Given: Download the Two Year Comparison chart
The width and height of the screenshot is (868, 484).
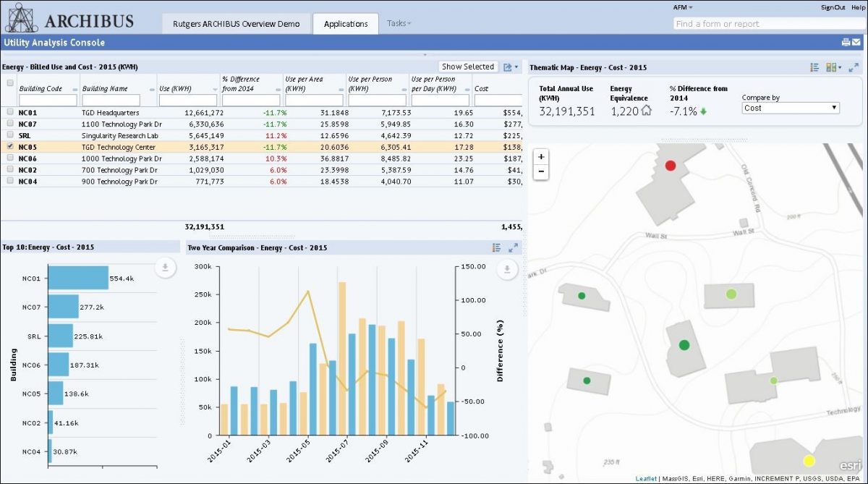Looking at the screenshot, I should [507, 269].
